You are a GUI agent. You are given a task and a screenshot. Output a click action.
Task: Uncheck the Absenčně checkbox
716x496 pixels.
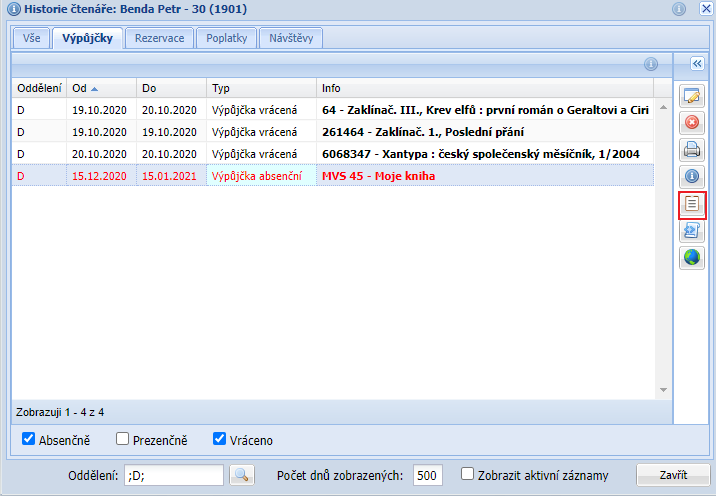(29, 439)
